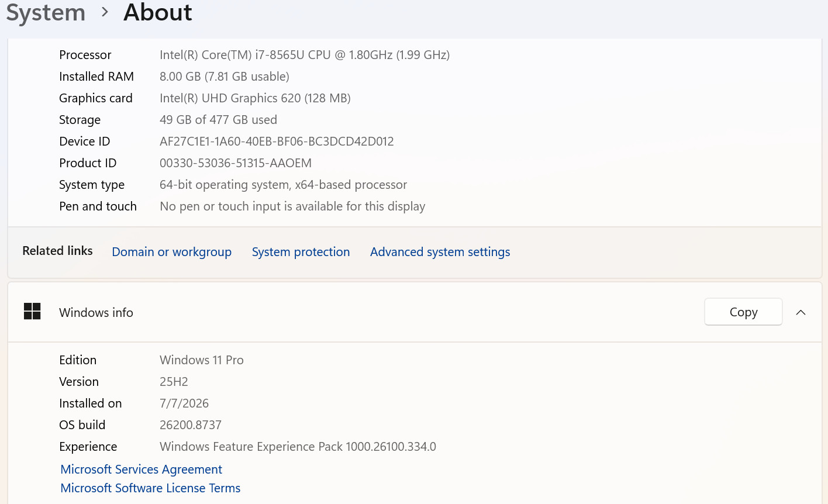
Task: Collapse the Windows info section chevron
Action: (801, 312)
